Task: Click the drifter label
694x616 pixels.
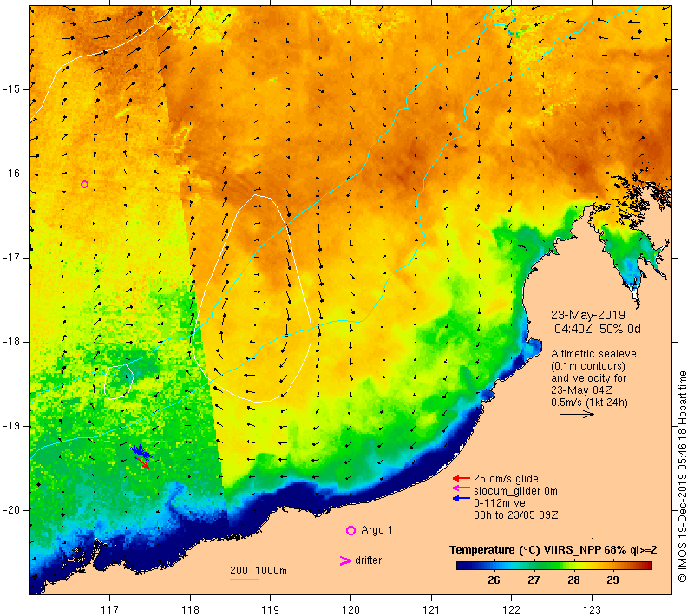Action: pyautogui.click(x=368, y=560)
